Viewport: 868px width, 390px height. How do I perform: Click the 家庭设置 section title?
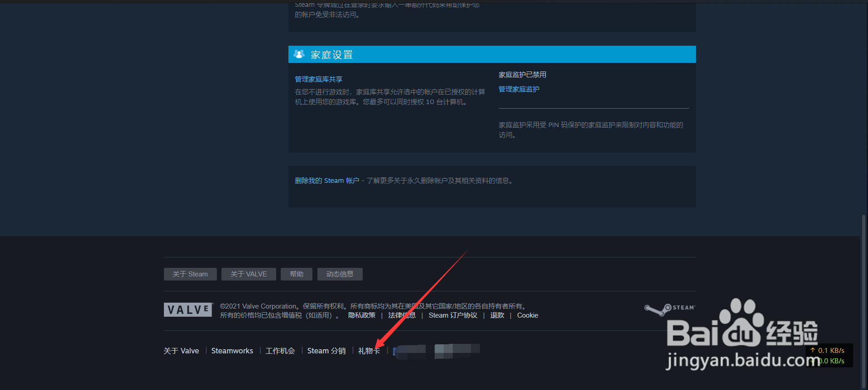[331, 55]
